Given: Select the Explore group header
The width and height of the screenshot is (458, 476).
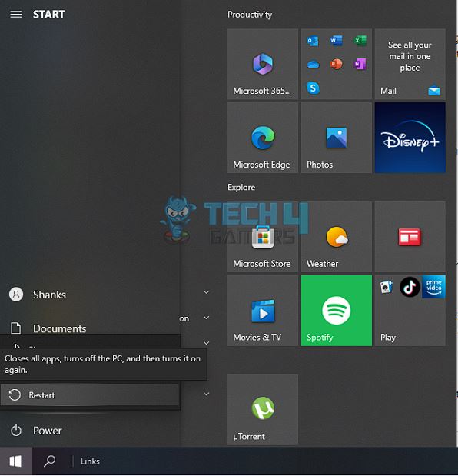Looking at the screenshot, I should click(x=241, y=187).
